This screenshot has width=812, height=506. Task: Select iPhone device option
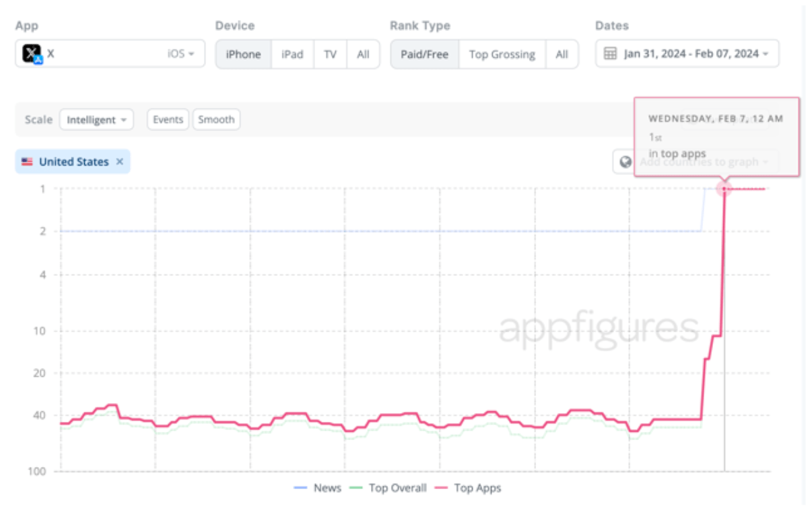243,55
